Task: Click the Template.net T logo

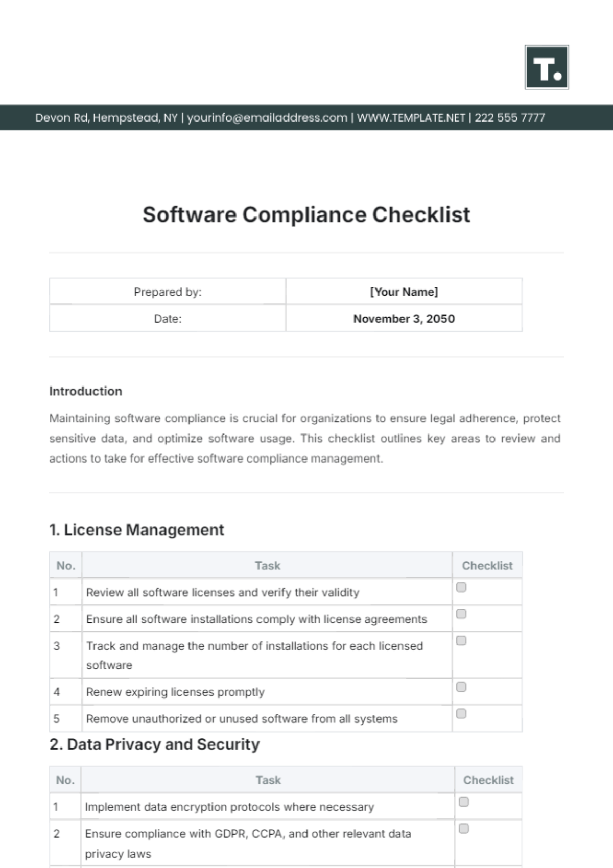Action: (547, 67)
